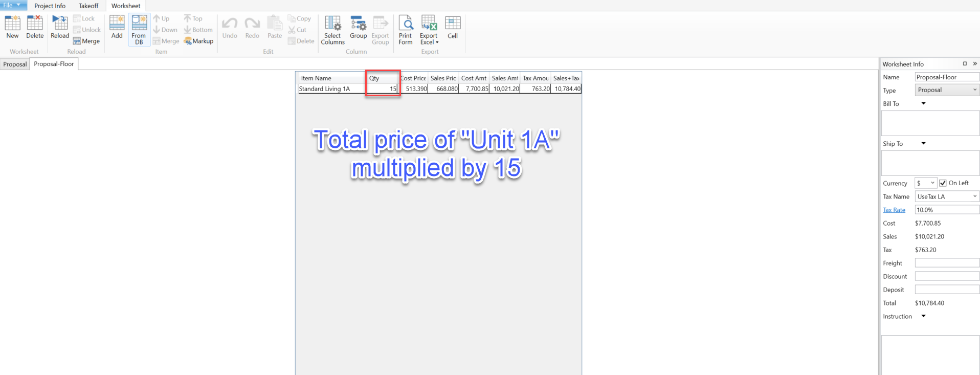The width and height of the screenshot is (980, 375).
Task: Click the Export Excel button
Action: [429, 30]
